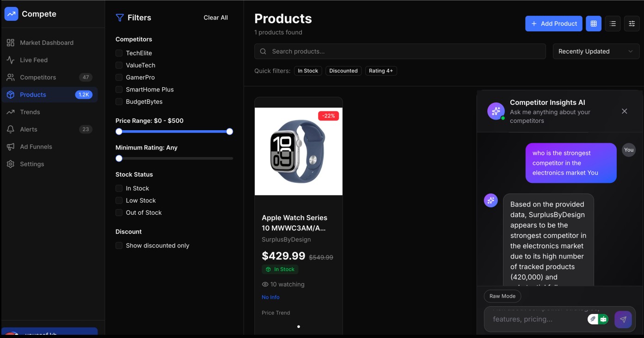
Task: Open the display options sliders icon
Action: click(632, 24)
